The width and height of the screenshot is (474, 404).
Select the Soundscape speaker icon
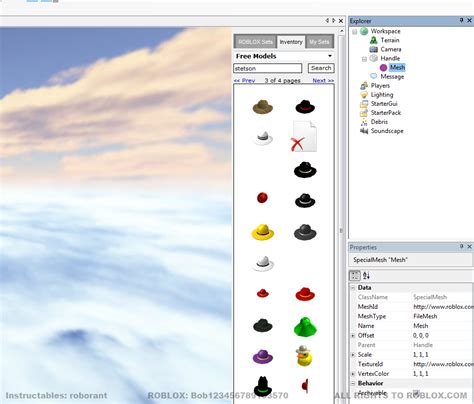(x=364, y=131)
